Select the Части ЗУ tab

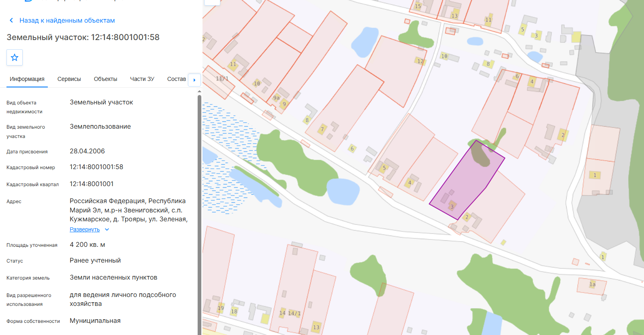coord(142,79)
